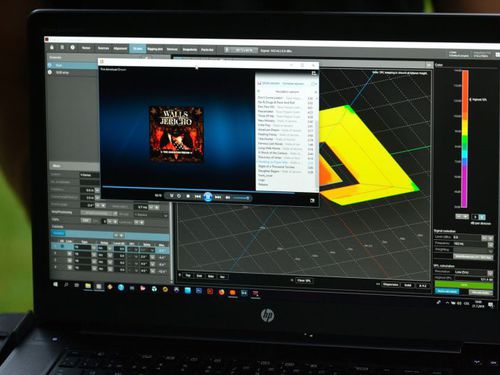Open the Resolution dropdown in SPL calculation panel
Screen dimensions: 500x375
474,272
